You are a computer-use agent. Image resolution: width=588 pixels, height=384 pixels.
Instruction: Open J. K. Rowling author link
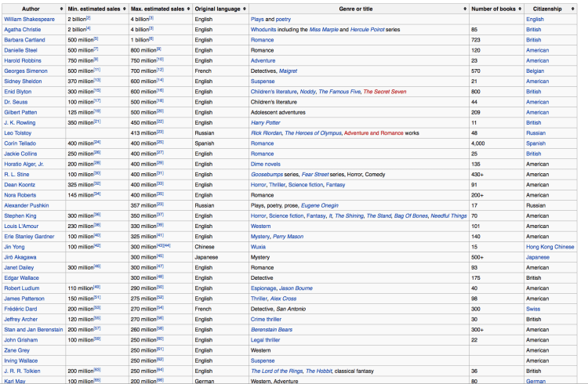(x=20, y=122)
